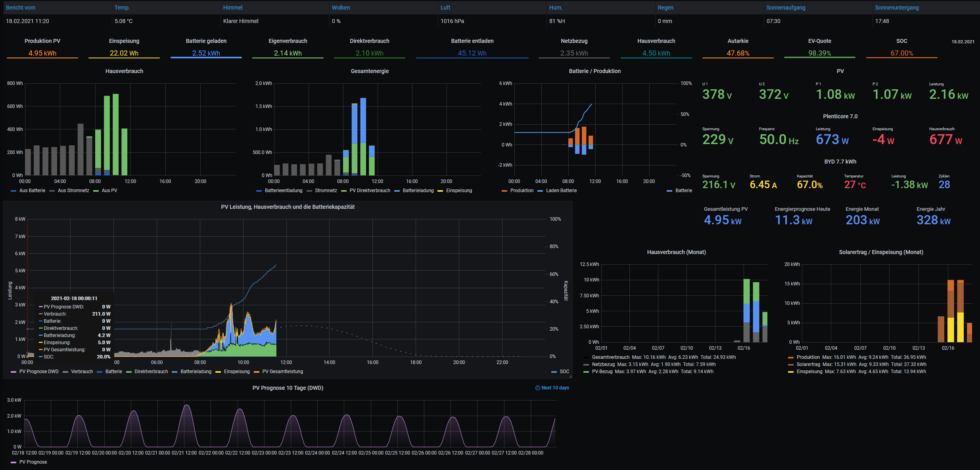
Task: Click the grey Netzbezug legend color marker
Action: [586, 365]
